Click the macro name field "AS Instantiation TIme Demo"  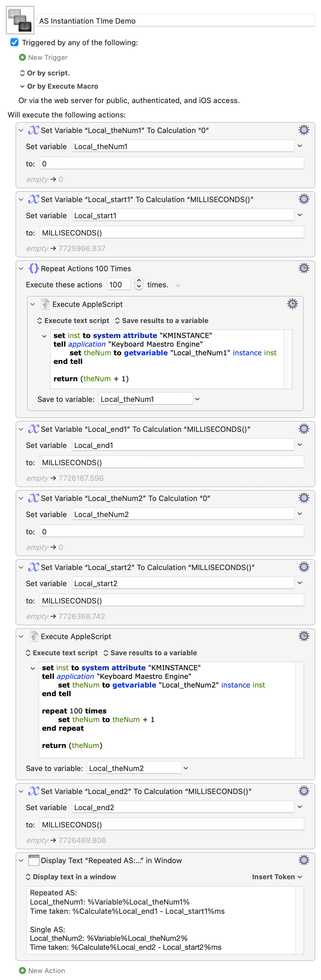click(175, 21)
